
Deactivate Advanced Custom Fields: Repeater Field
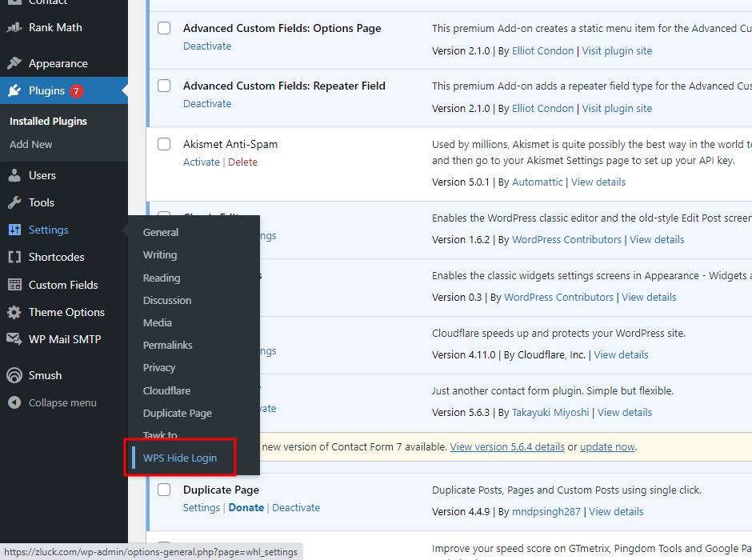(207, 103)
